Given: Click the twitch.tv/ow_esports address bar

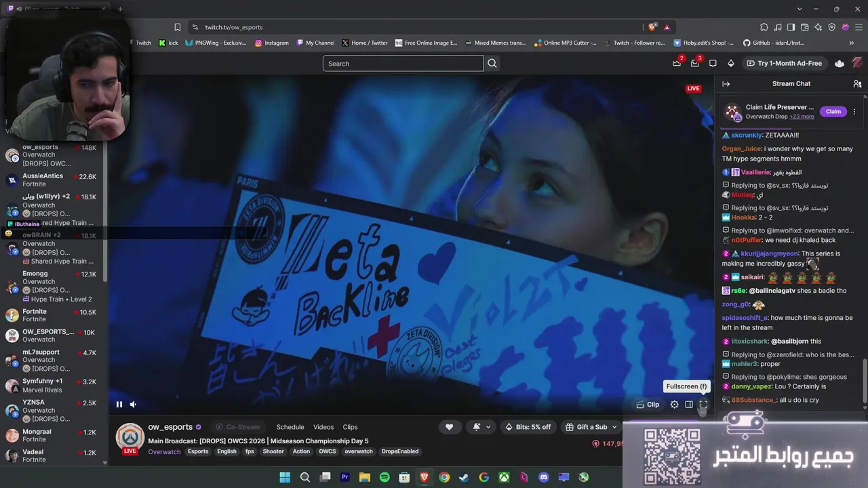Looking at the screenshot, I should (x=415, y=27).
